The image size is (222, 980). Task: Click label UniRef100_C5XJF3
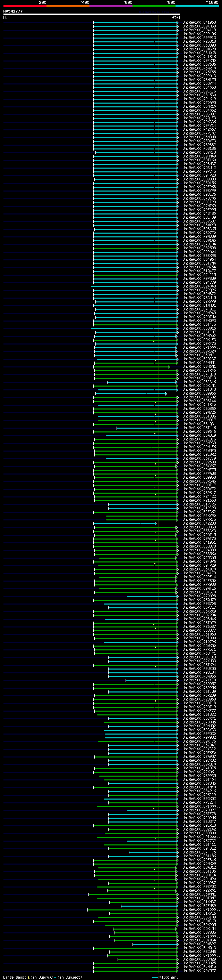pos(199,340)
